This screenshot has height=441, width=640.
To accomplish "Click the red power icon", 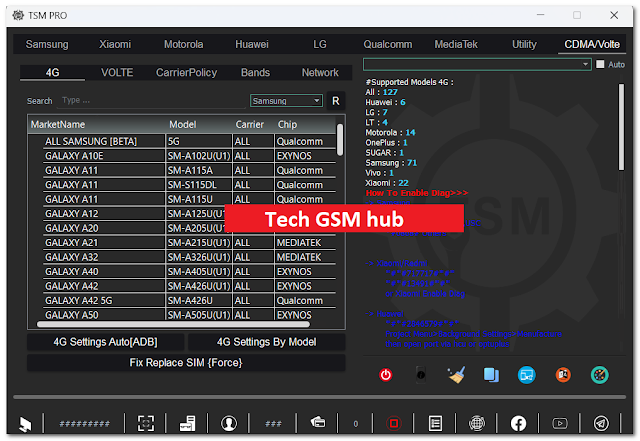I will [385, 374].
